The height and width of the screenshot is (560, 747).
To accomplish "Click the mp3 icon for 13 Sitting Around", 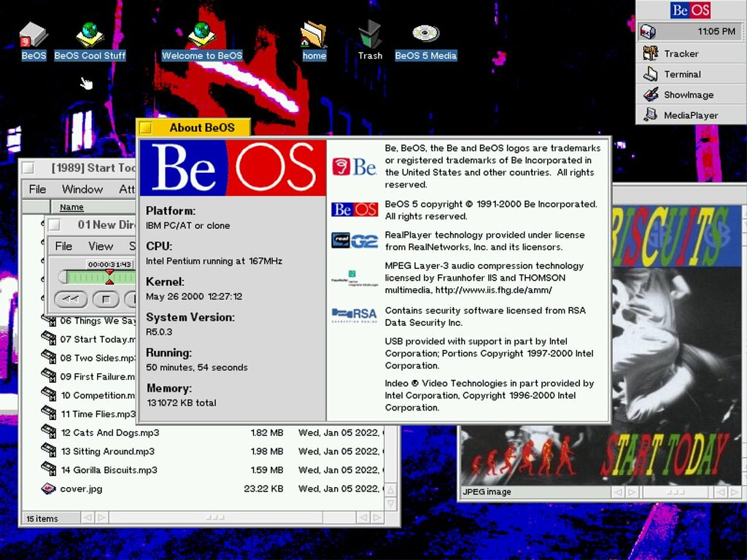I will click(x=49, y=450).
